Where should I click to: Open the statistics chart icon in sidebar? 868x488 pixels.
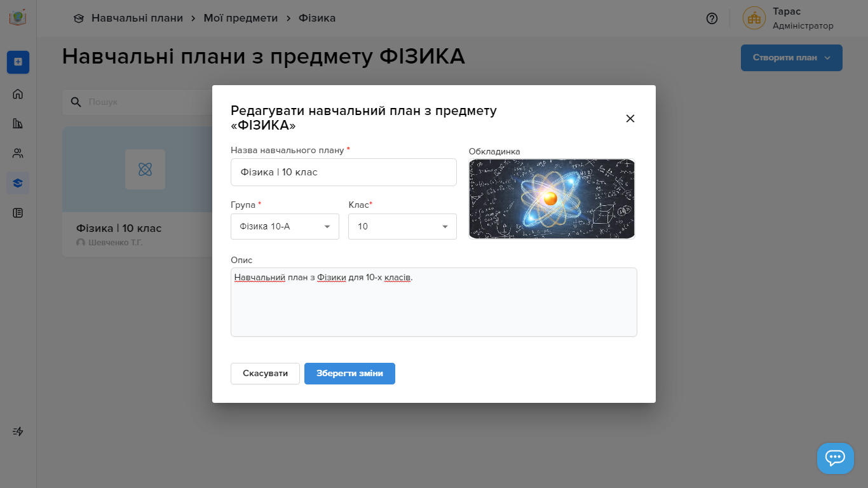click(x=18, y=123)
